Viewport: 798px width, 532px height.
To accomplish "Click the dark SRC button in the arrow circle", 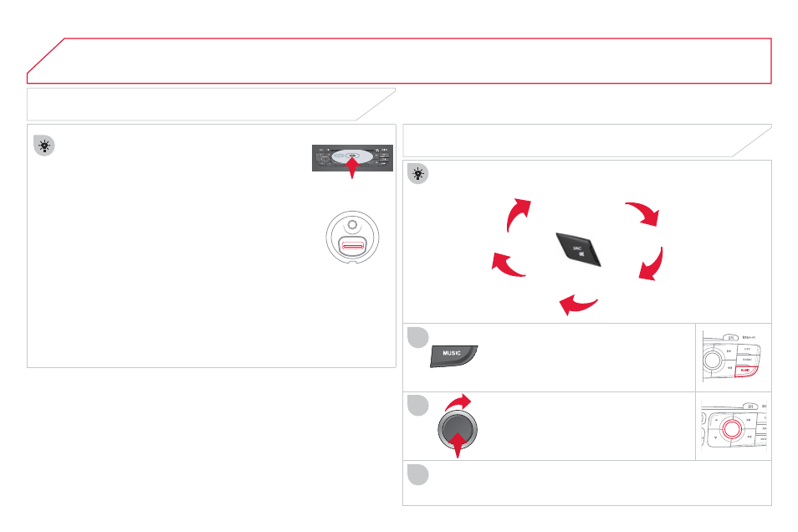I will [x=579, y=249].
